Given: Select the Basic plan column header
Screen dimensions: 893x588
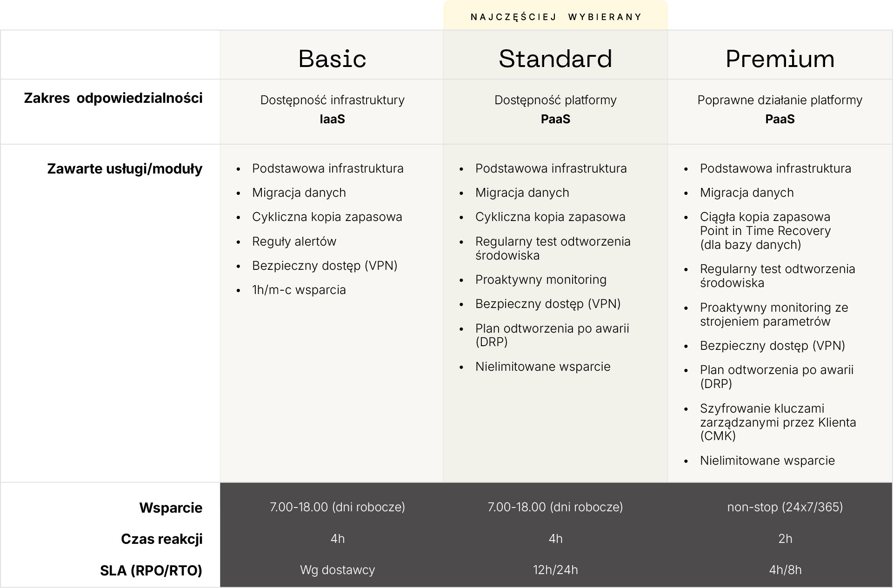Looking at the screenshot, I should 332,59.
